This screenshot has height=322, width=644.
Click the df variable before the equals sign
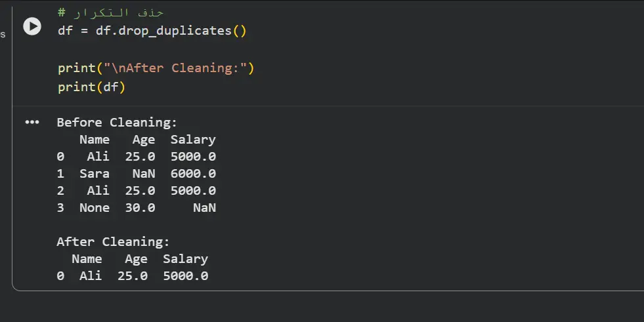tap(65, 30)
